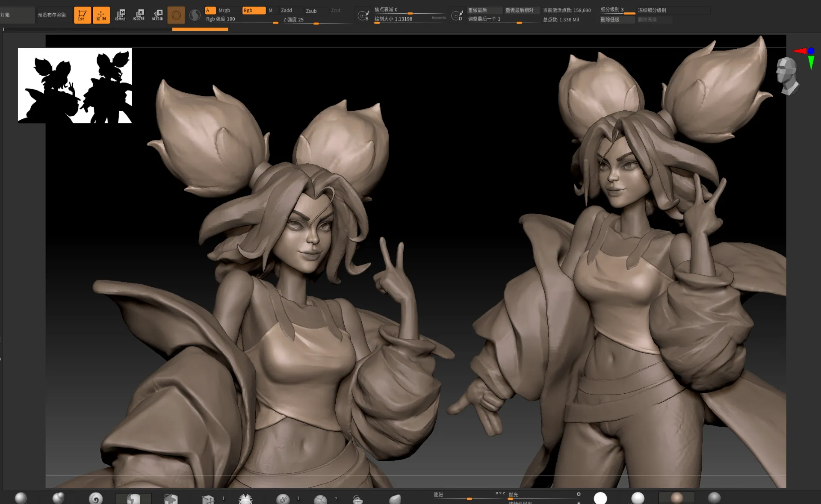Click the gray yin-yang sphere icon
821x504 pixels.
[x=195, y=15]
